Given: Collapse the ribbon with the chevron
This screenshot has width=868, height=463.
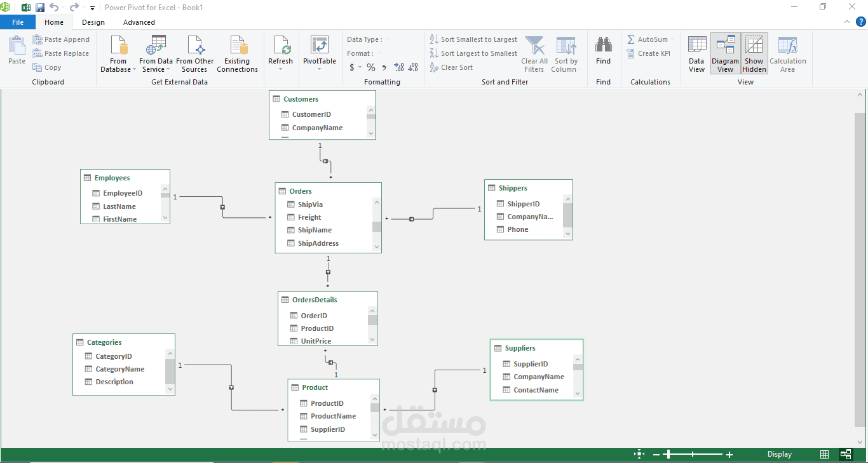Looking at the screenshot, I should click(846, 22).
